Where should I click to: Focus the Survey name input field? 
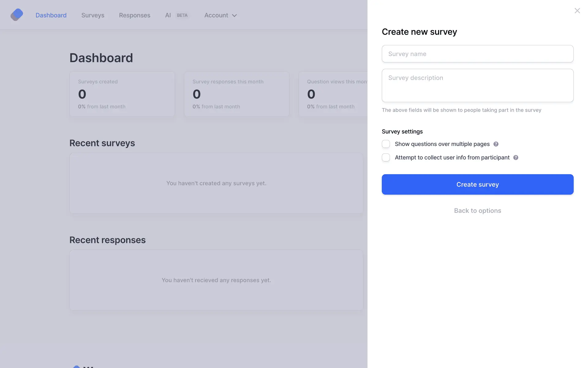click(x=477, y=54)
